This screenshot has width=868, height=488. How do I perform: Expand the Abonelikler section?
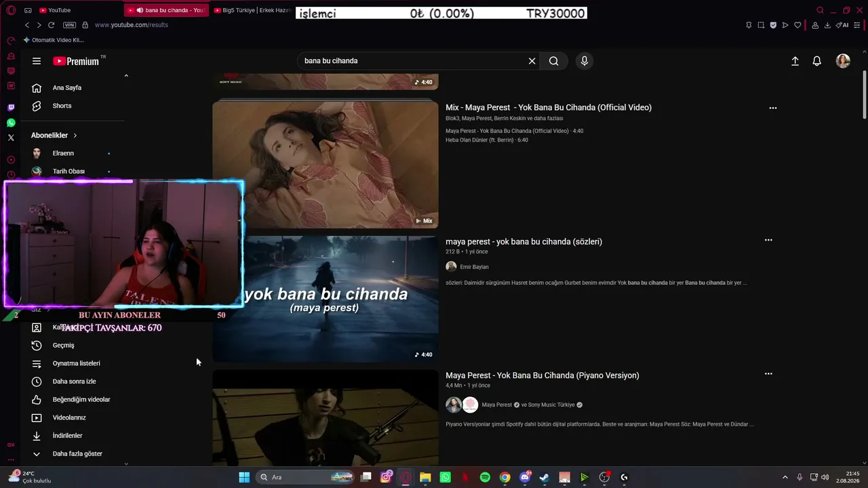click(54, 136)
